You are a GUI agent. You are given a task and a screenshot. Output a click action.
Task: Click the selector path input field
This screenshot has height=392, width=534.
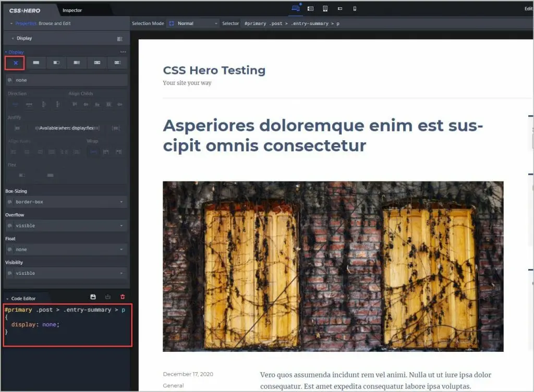365,23
